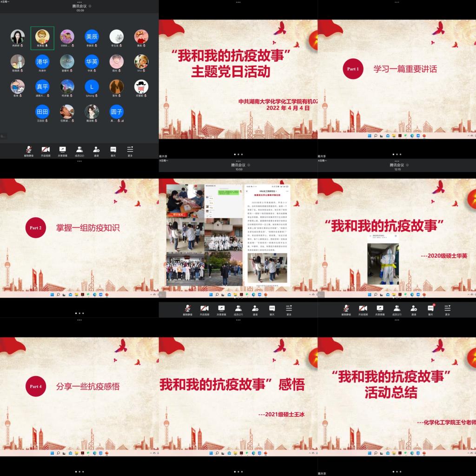
Task: Click info icon beside 腾讯会议 title at 12:15
Action: 407,165
